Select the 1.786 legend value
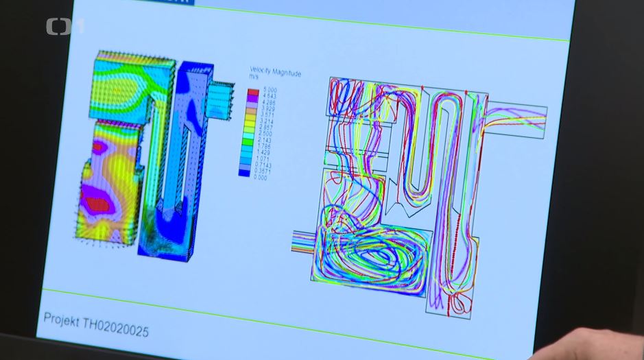Screen dimensions: 644x360 tap(263, 146)
